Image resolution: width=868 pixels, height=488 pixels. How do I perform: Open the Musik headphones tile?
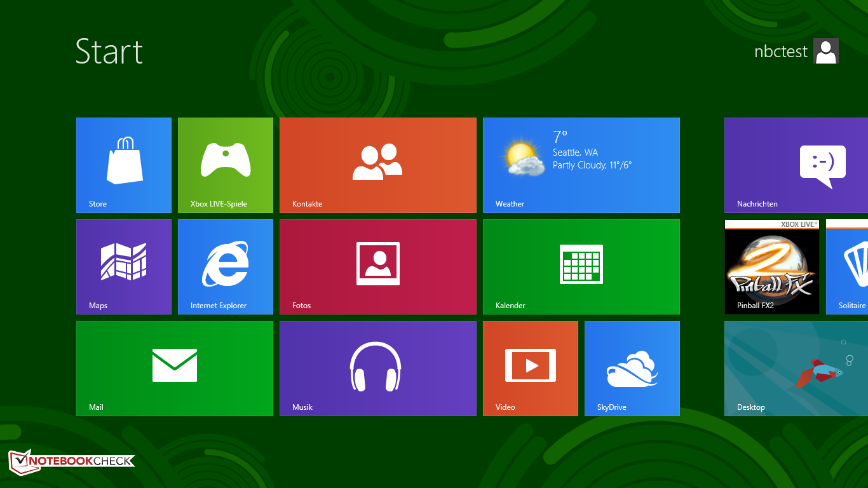[x=378, y=369]
